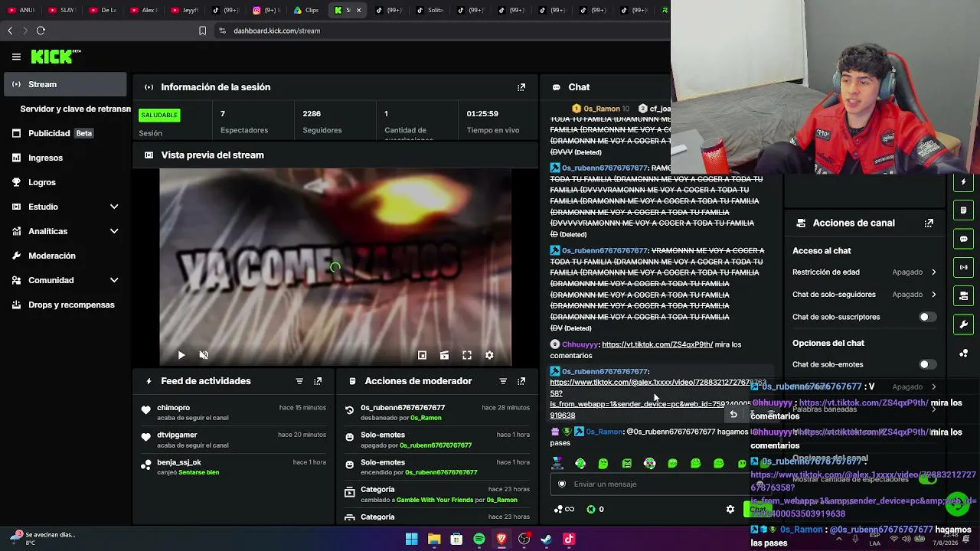Image resolution: width=980 pixels, height=551 pixels.
Task: Open the lightning quick actions shortcut
Action: tap(964, 182)
